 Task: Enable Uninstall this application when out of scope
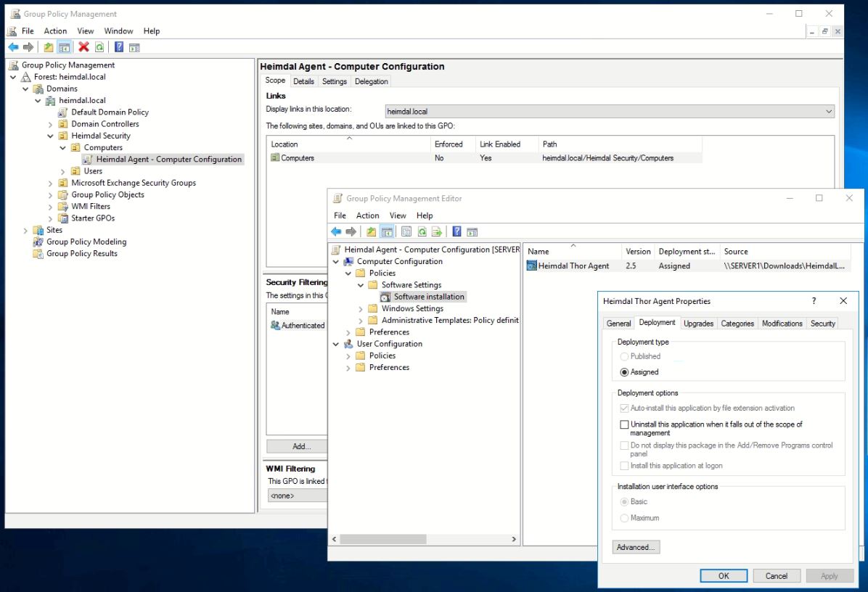tap(624, 424)
